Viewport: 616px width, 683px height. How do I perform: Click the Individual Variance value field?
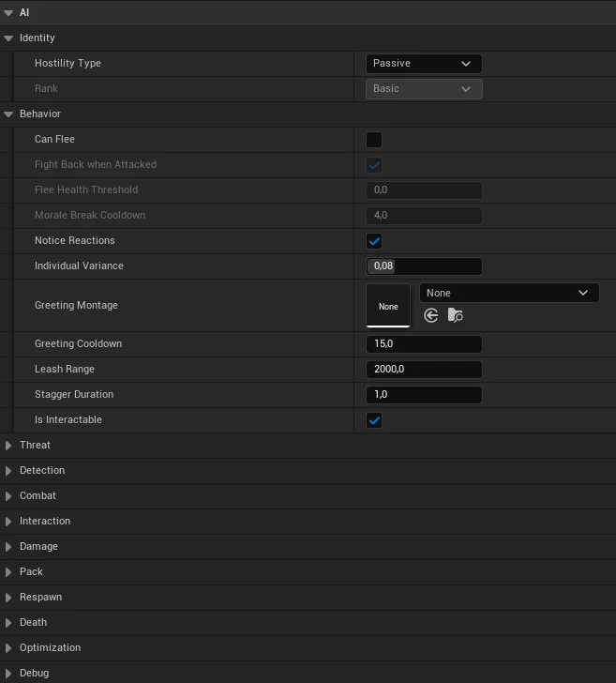point(424,266)
